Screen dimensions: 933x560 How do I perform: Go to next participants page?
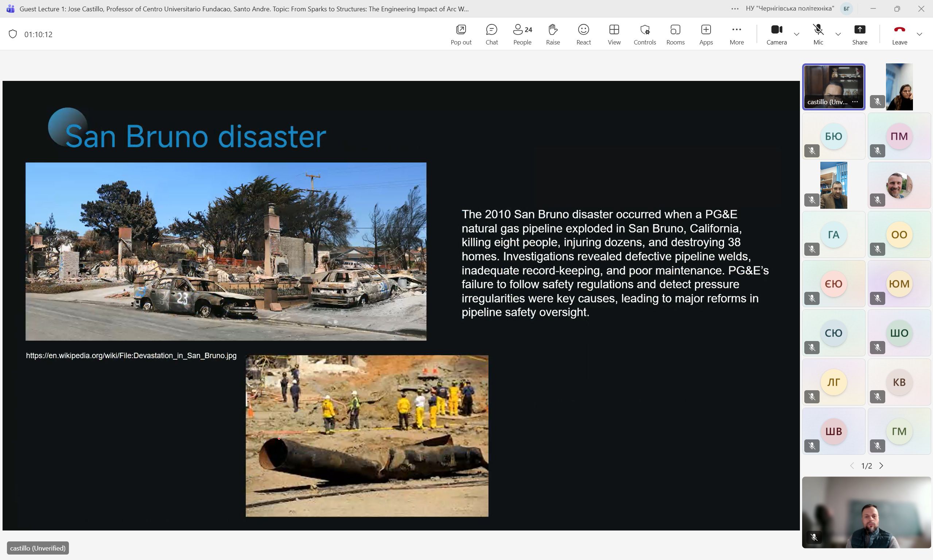pyautogui.click(x=881, y=466)
